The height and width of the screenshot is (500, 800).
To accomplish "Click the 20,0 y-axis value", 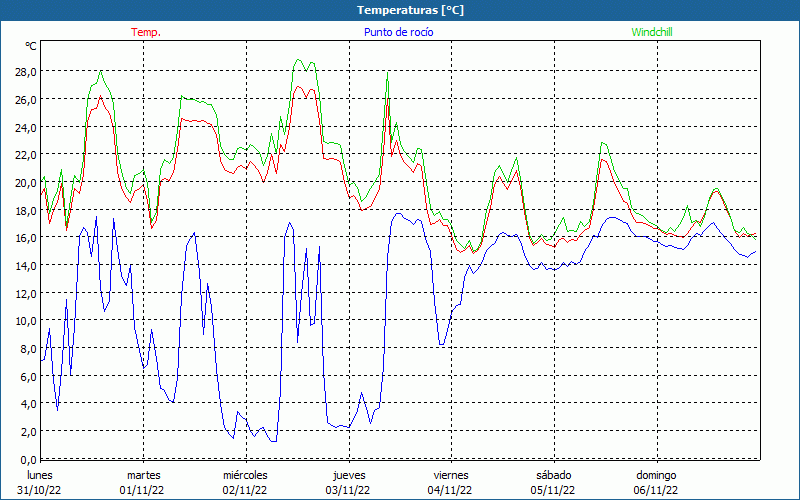I will coord(26,183).
